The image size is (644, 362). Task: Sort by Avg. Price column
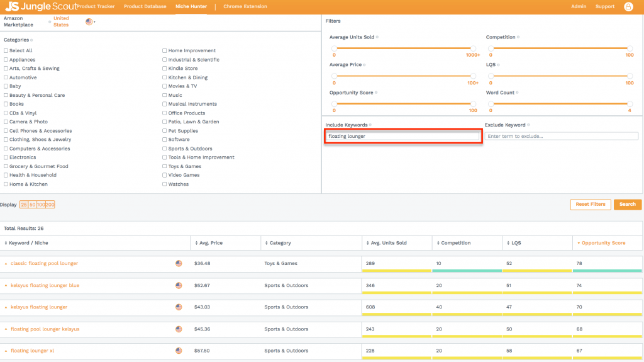(209, 243)
